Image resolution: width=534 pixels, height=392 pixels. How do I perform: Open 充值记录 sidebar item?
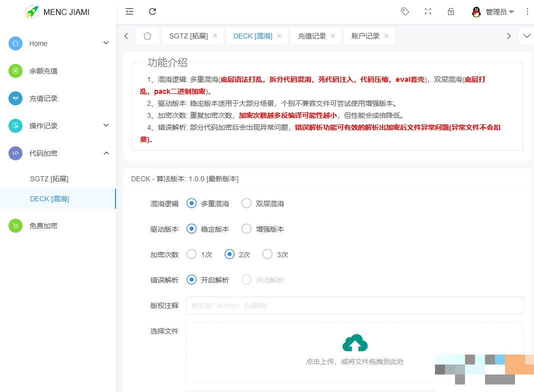[58, 98]
